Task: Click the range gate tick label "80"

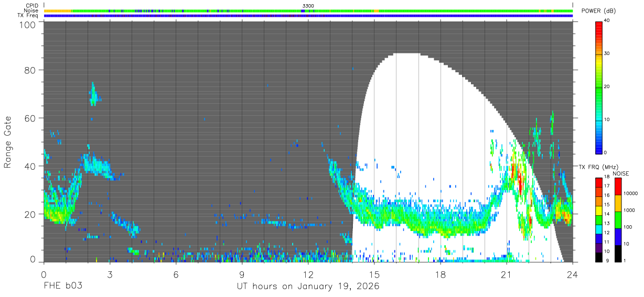Action: point(30,70)
